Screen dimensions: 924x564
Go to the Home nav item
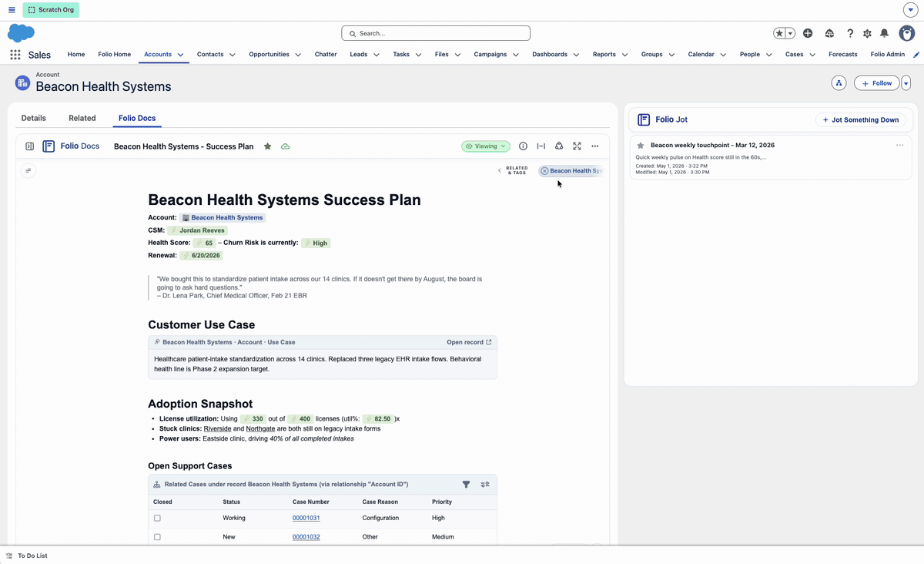point(76,55)
